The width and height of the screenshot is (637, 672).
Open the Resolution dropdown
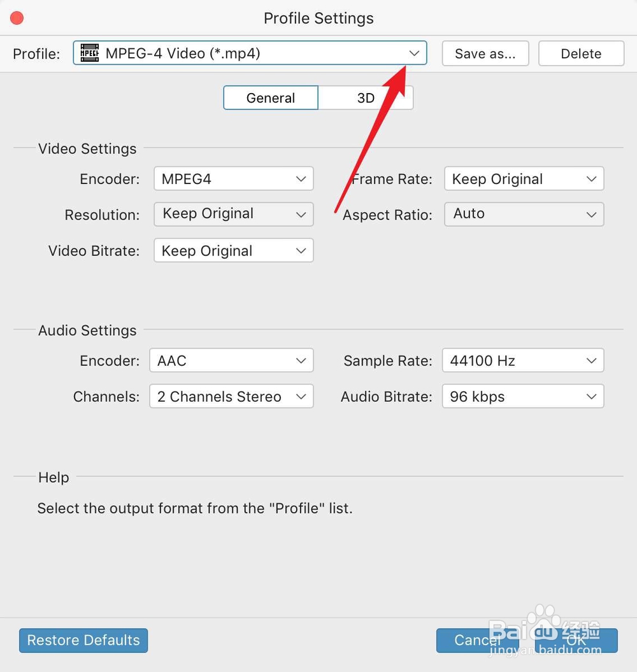(x=233, y=215)
